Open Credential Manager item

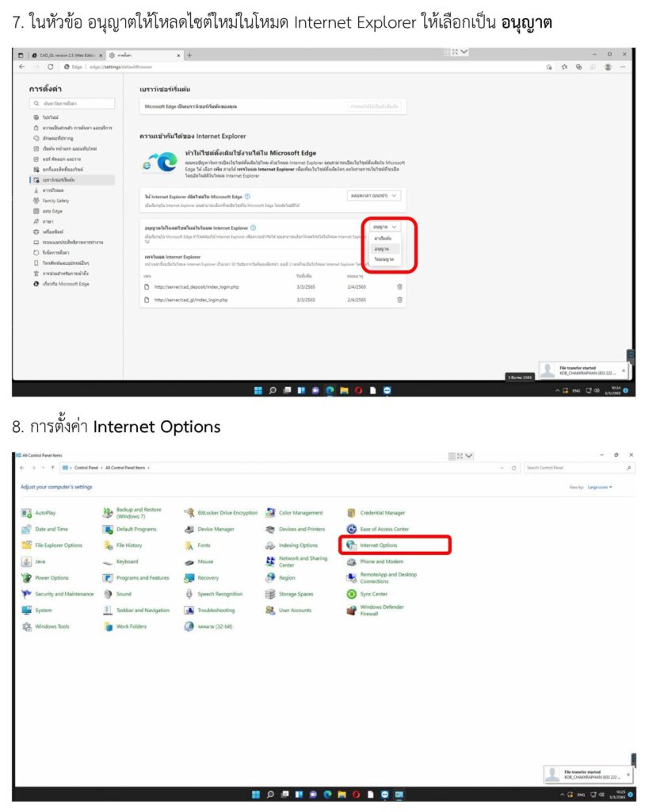click(382, 513)
